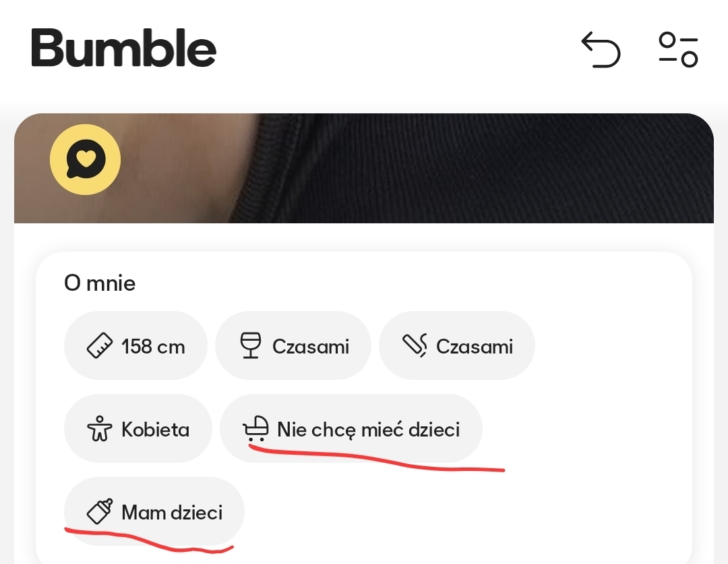Viewport: 728px width, 564px height.
Task: Tap the Nie chcę mieć dzieci text
Action: (368, 429)
